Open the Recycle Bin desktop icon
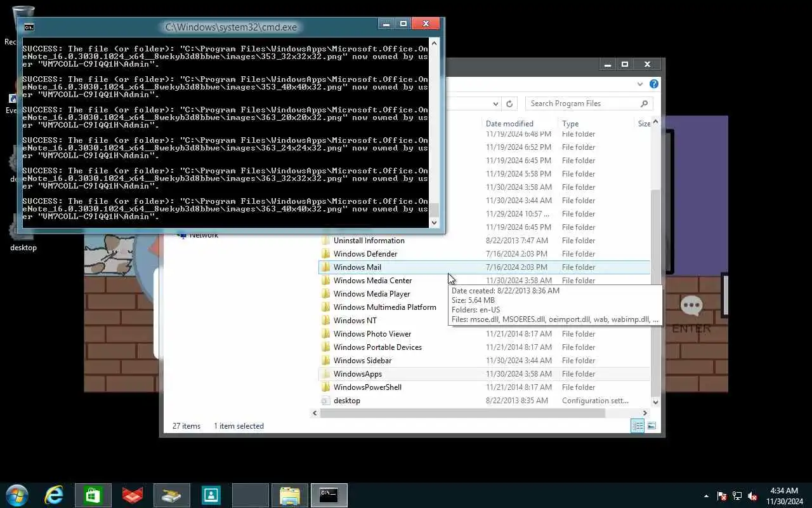Image resolution: width=812 pixels, height=508 pixels. click(22, 25)
